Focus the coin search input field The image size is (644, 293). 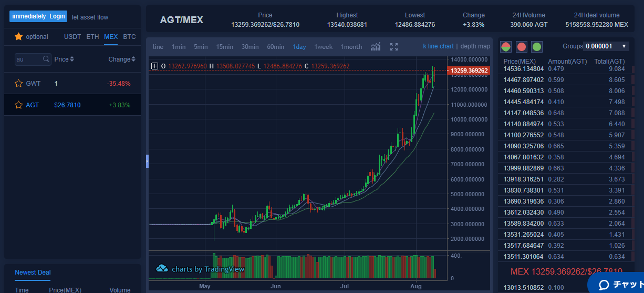29,59
